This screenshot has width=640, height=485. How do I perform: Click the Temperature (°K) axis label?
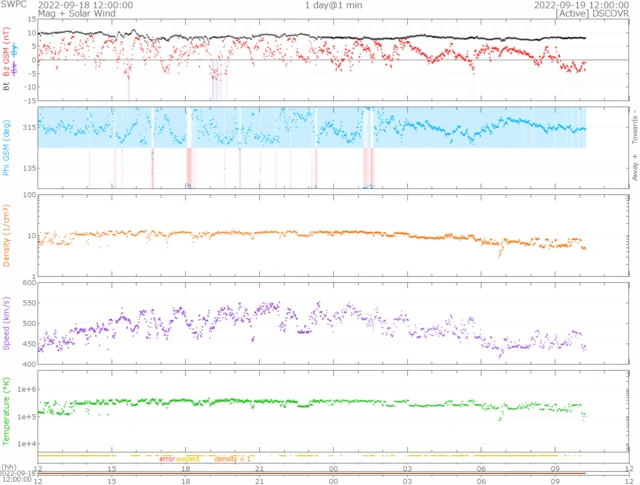click(7, 411)
